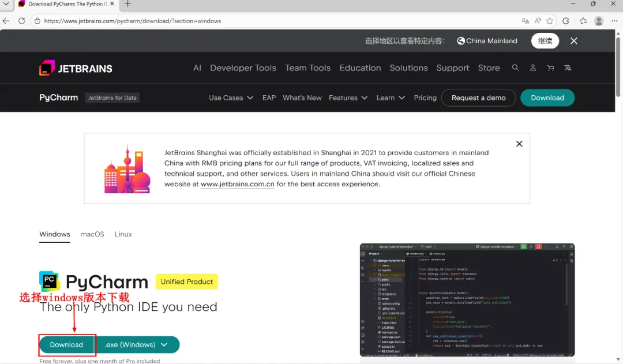View site information lock icon

(37, 21)
